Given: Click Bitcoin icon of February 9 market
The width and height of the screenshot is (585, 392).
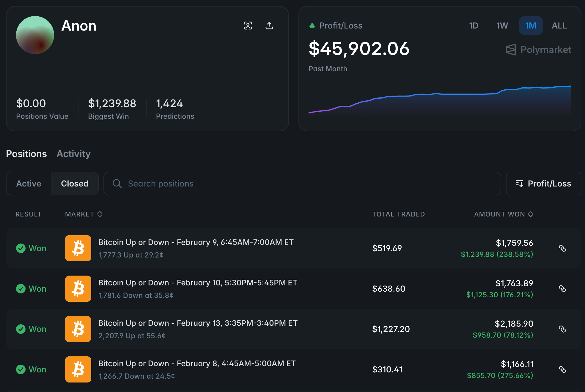Looking at the screenshot, I should point(78,248).
